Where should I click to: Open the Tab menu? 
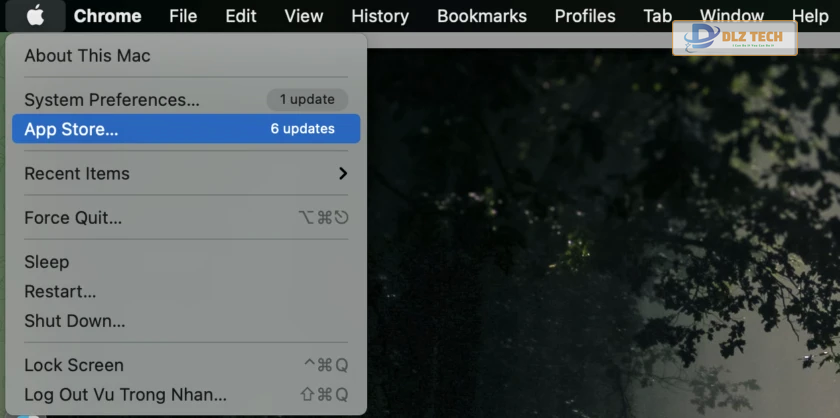[658, 16]
